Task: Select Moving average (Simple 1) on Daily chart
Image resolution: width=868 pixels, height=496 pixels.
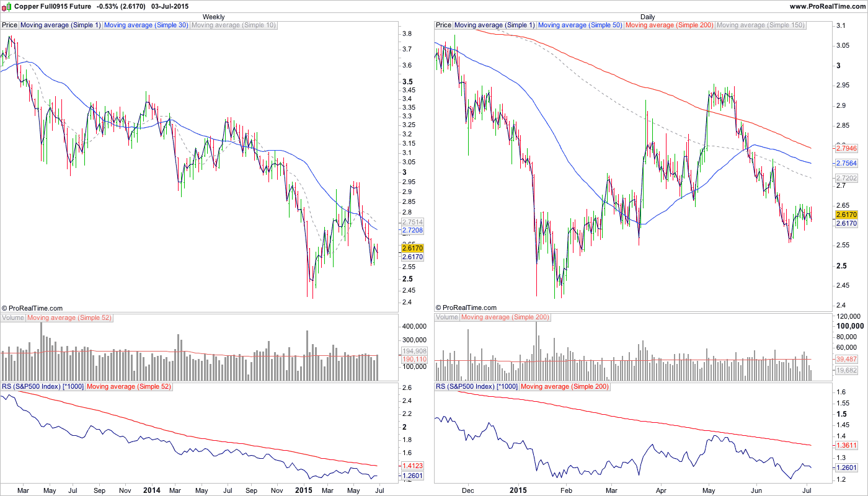Action: point(495,25)
